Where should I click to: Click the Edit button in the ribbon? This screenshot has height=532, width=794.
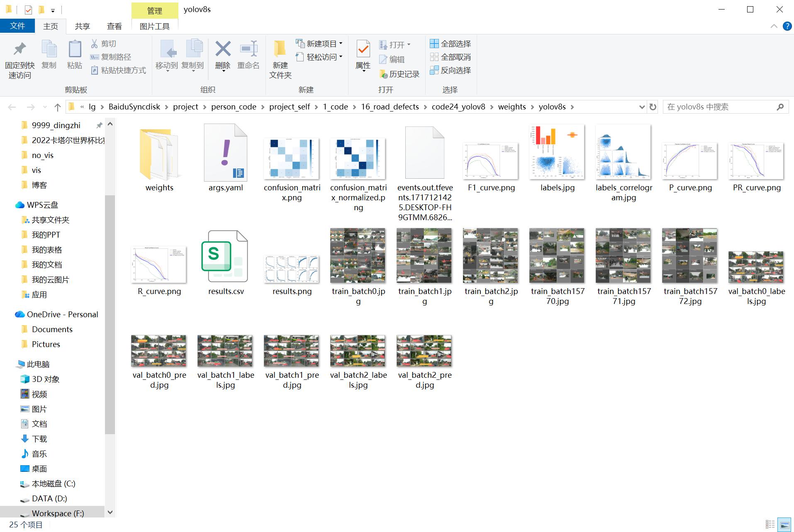point(392,59)
